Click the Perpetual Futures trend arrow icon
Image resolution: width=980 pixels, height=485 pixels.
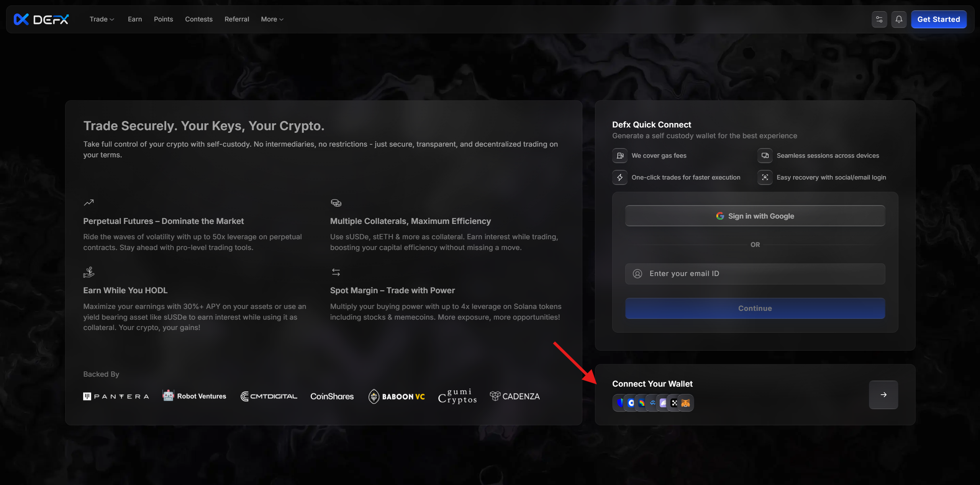(x=89, y=202)
